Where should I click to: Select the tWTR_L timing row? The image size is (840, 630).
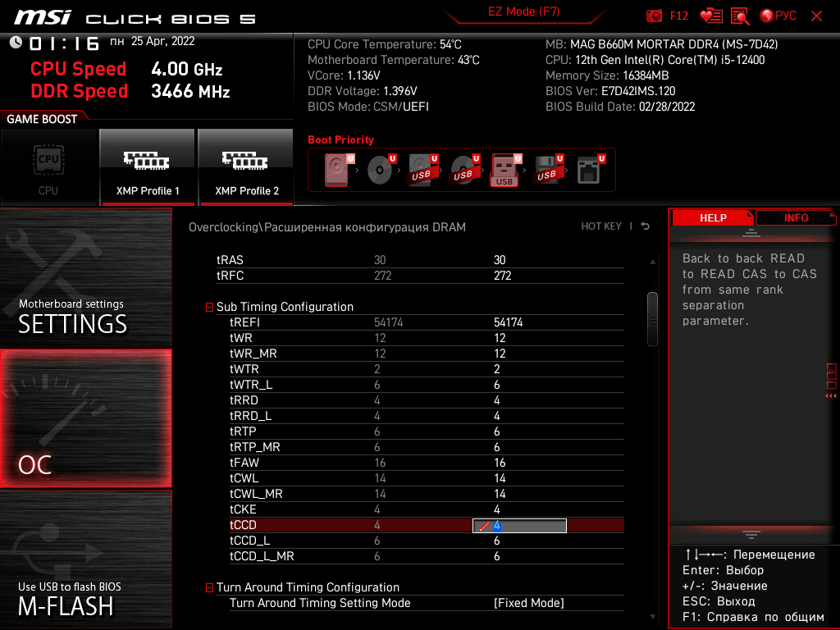[x=427, y=384]
